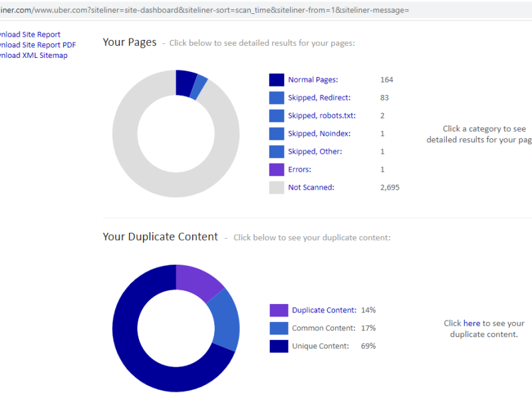Open the Skipped, robots.txt link

pyautogui.click(x=321, y=116)
